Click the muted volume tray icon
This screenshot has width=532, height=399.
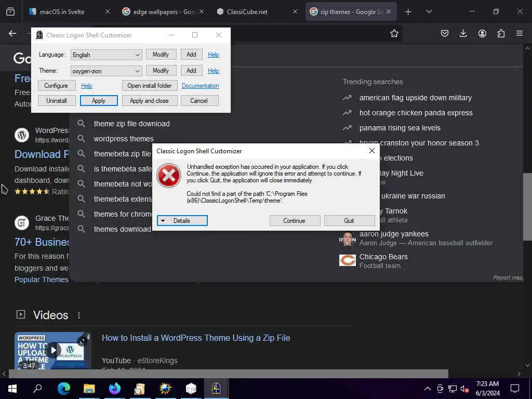(464, 389)
